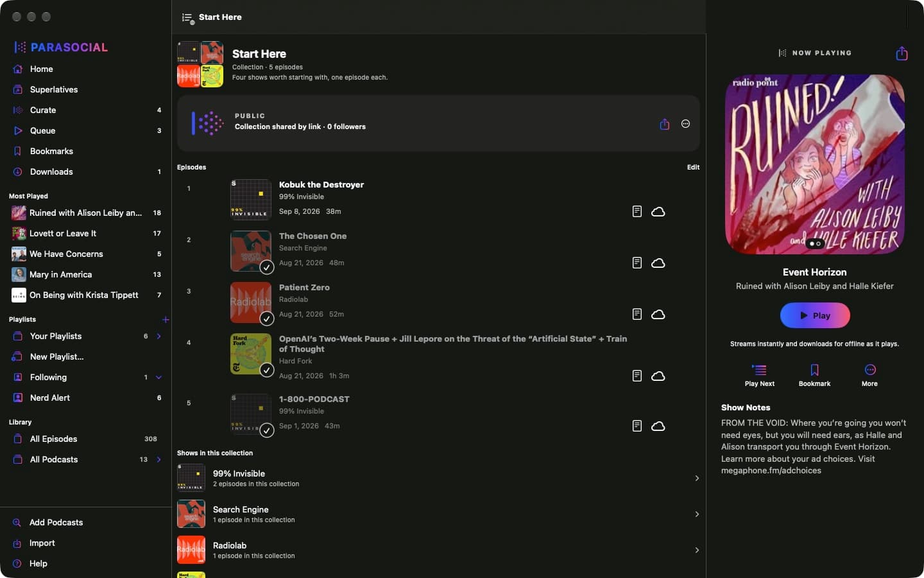
Task: Open Downloads in sidebar
Action: 86,171
